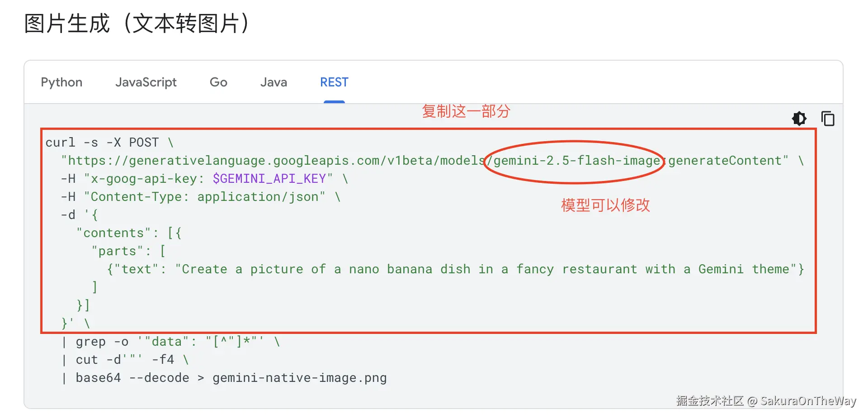The width and height of the screenshot is (868, 419).
Task: Select the currently active REST tab
Action: click(334, 82)
